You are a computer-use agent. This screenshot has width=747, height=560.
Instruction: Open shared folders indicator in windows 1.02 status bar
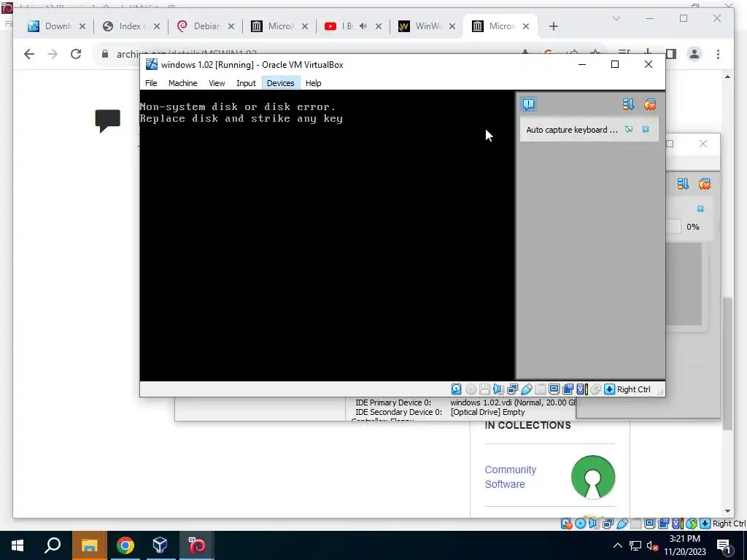tap(541, 389)
